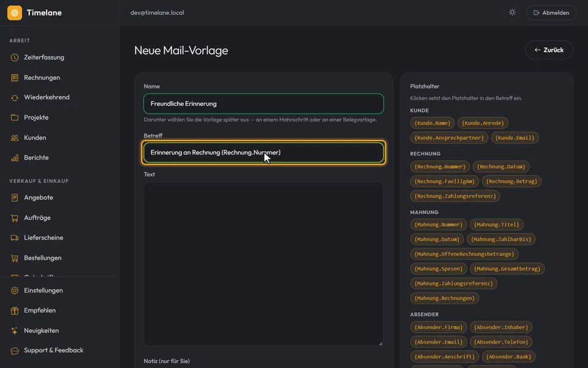The width and height of the screenshot is (588, 368).
Task: Click the Rechnungen invoice icon
Action: (x=15, y=78)
